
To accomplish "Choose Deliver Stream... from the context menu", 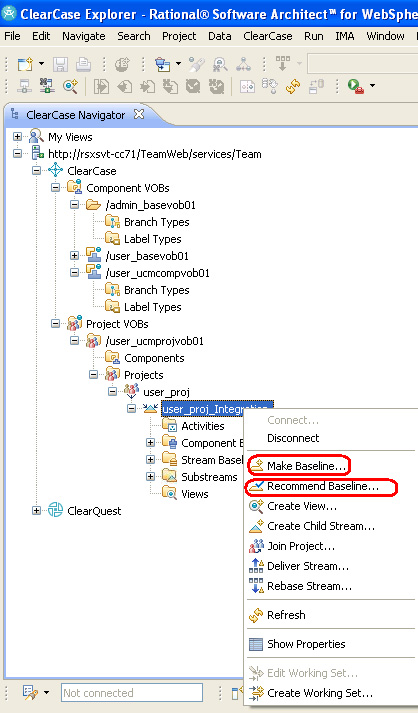I will 308,566.
